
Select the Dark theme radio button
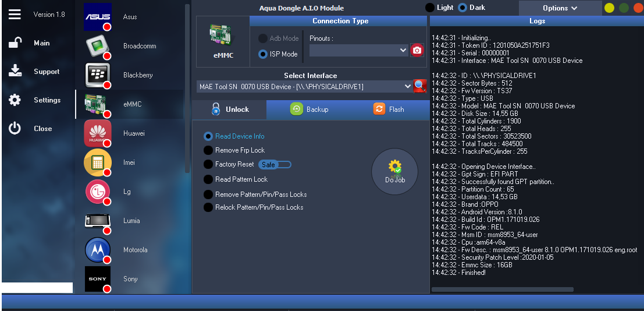(x=462, y=8)
